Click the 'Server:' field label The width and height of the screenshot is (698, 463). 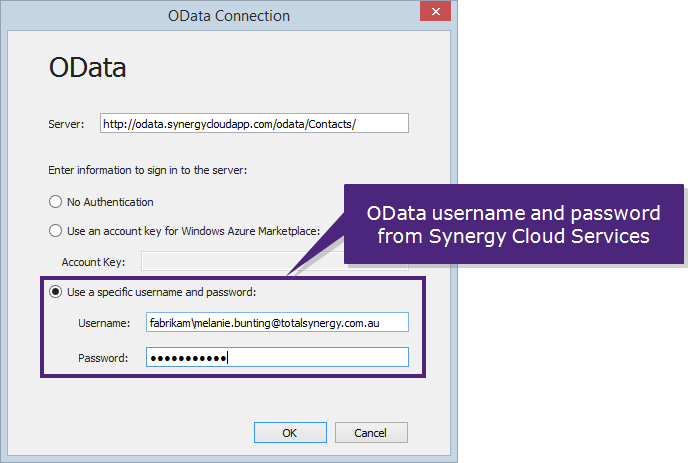(x=66, y=124)
